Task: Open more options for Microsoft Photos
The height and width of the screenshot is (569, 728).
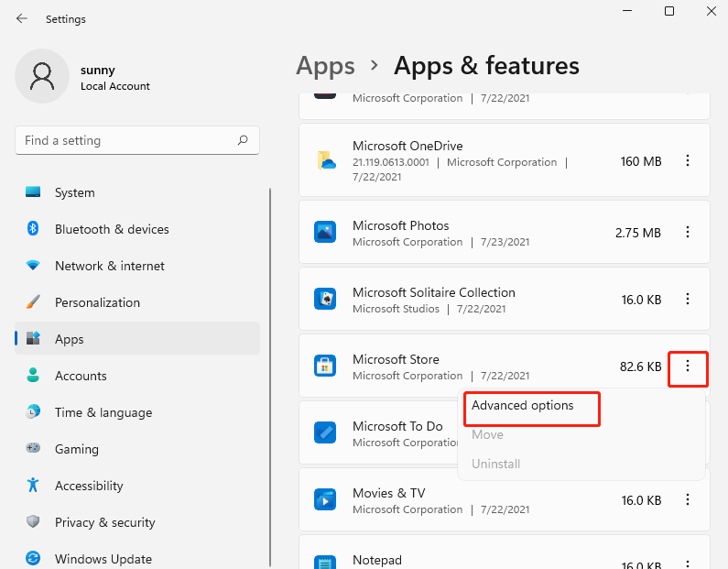Action: click(688, 232)
